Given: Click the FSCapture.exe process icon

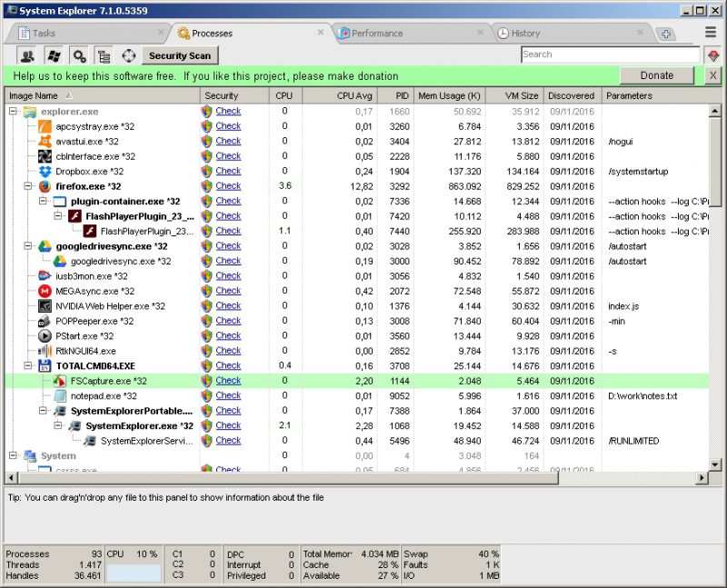Looking at the screenshot, I should coord(60,381).
